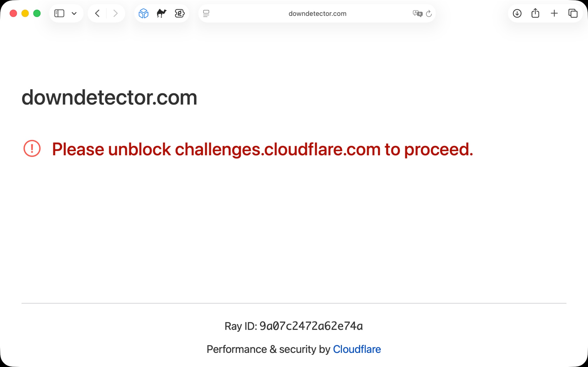This screenshot has width=588, height=367.
Task: Click the camel extension icon
Action: click(161, 13)
